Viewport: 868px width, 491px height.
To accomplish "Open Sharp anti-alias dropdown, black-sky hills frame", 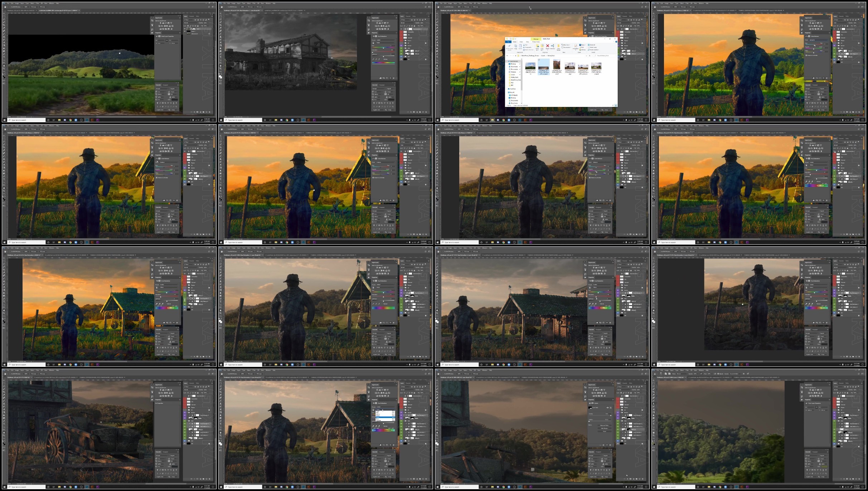I will click(x=174, y=110).
